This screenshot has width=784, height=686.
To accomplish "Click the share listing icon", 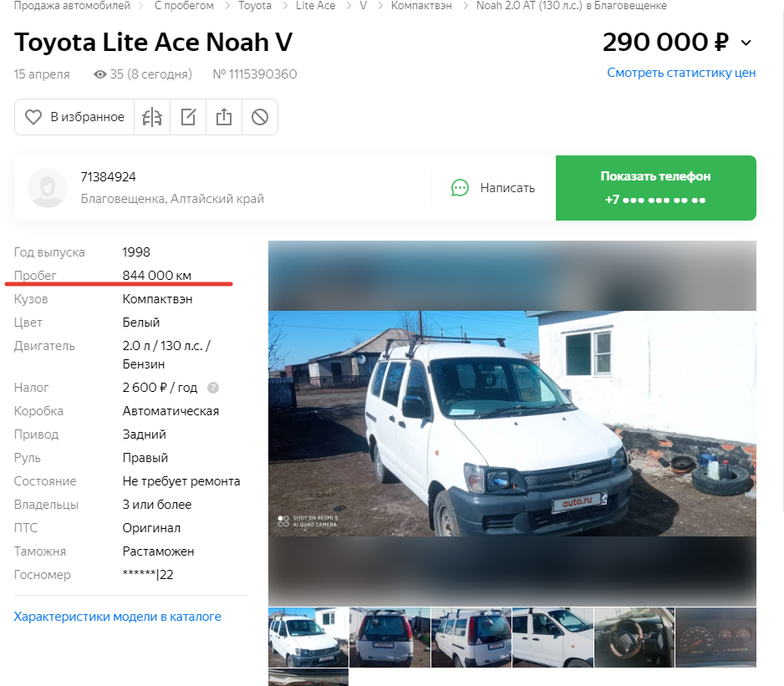I will click(224, 117).
